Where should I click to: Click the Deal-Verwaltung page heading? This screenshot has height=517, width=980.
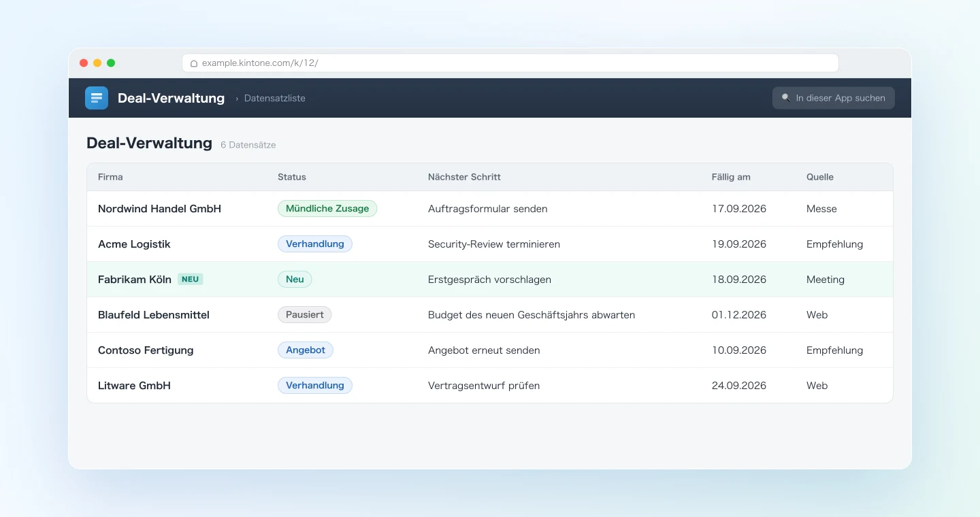click(149, 143)
